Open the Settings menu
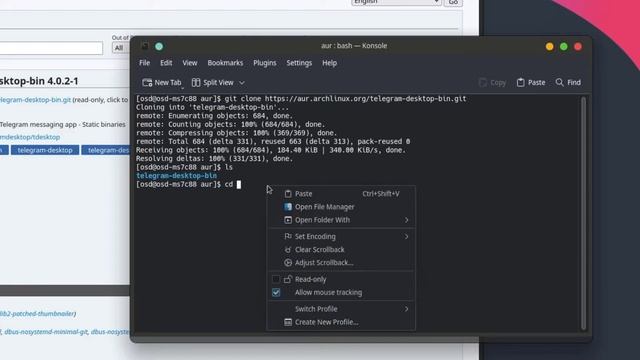Screen dimensions: 640x360 click(x=299, y=63)
